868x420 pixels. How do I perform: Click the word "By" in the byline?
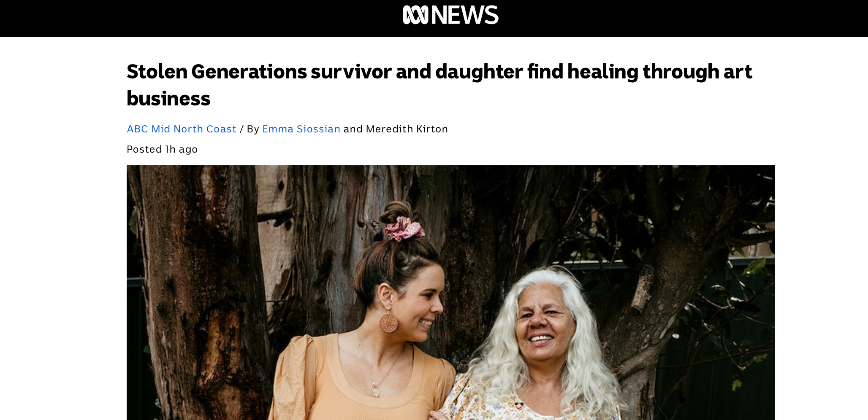coord(253,129)
